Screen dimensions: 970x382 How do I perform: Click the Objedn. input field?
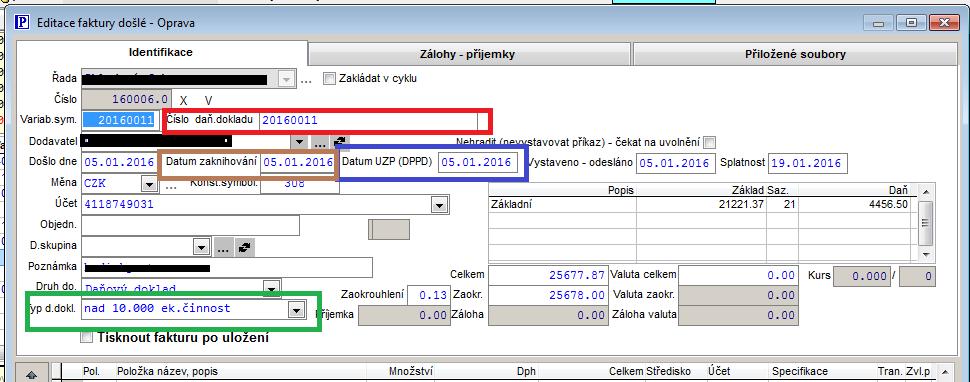coord(191,225)
